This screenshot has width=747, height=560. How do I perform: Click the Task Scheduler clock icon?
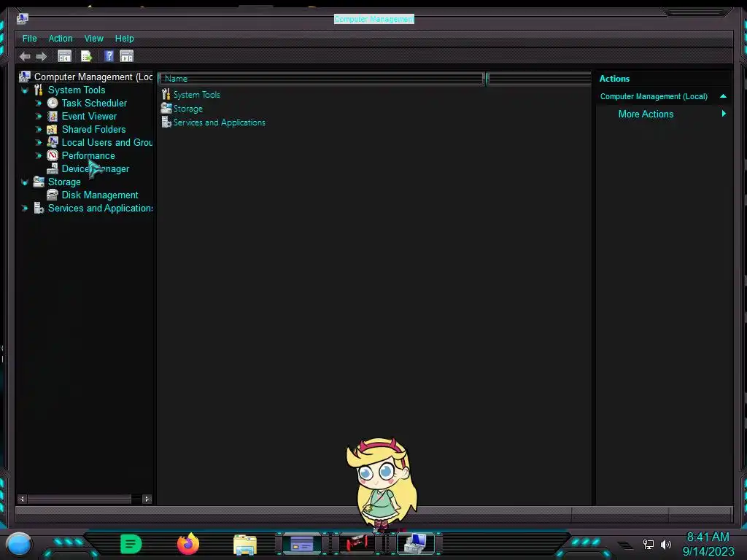point(53,103)
